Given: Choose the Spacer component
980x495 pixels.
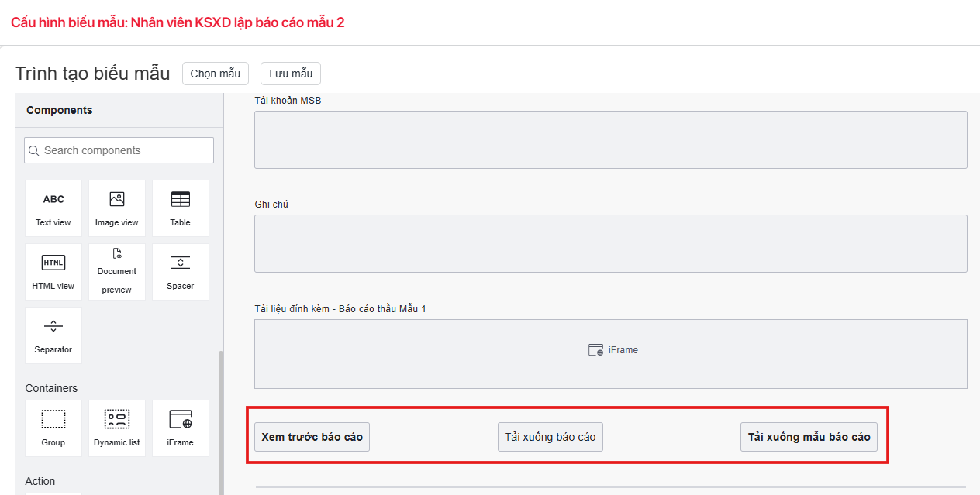Looking at the screenshot, I should tap(181, 272).
